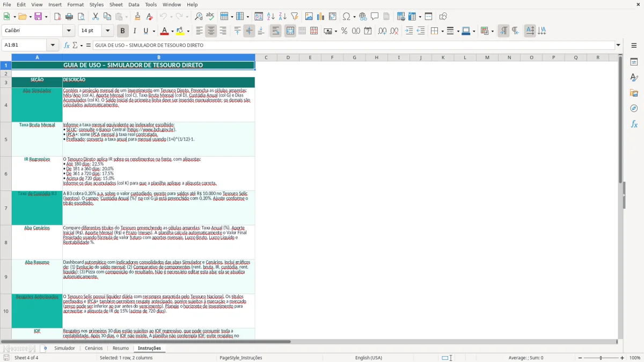Expand Name Box dropdown arrow

pyautogui.click(x=53, y=45)
